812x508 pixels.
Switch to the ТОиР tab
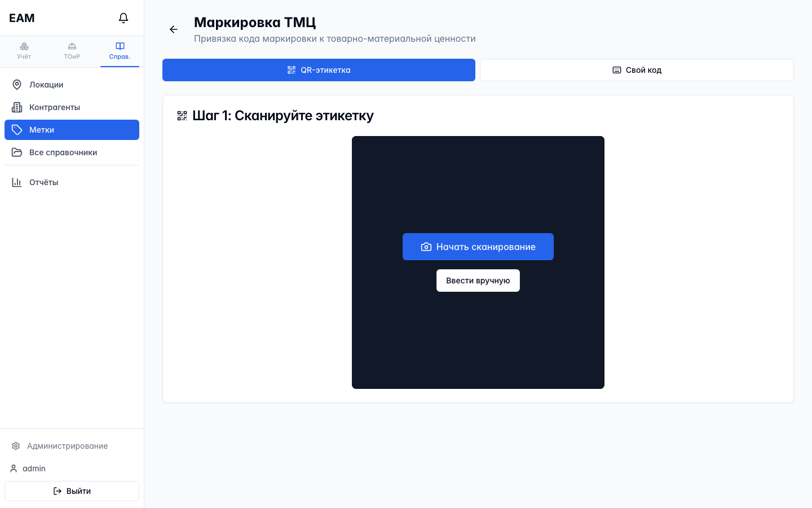72,51
